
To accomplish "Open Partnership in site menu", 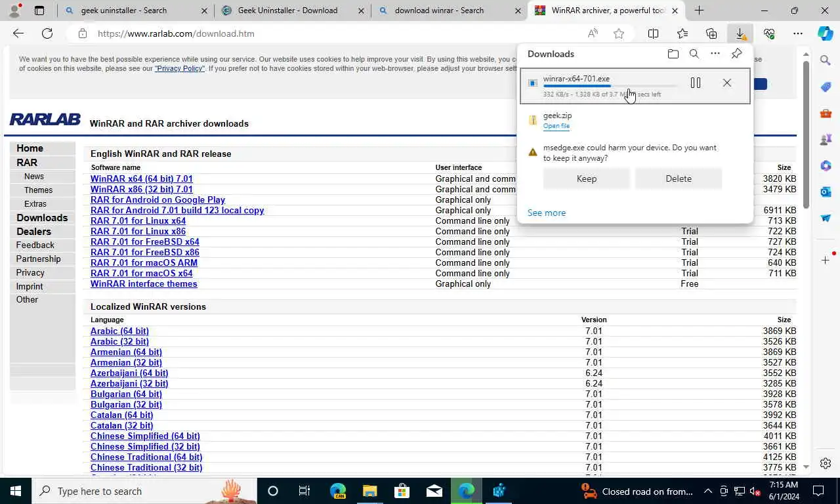I will [38, 259].
